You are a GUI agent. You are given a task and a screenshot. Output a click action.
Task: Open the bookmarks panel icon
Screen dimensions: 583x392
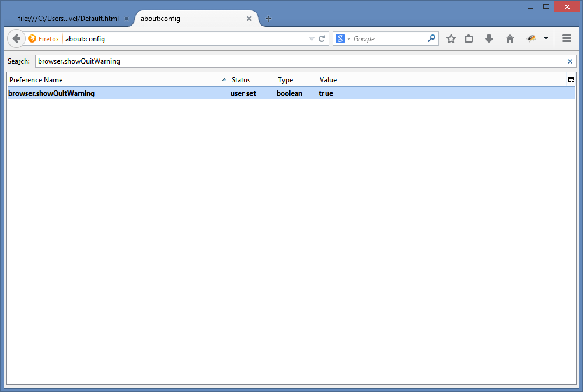click(x=469, y=38)
